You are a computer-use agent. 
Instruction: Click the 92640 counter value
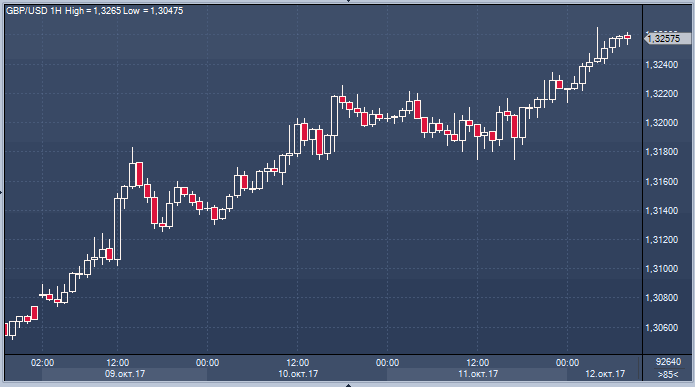668,362
